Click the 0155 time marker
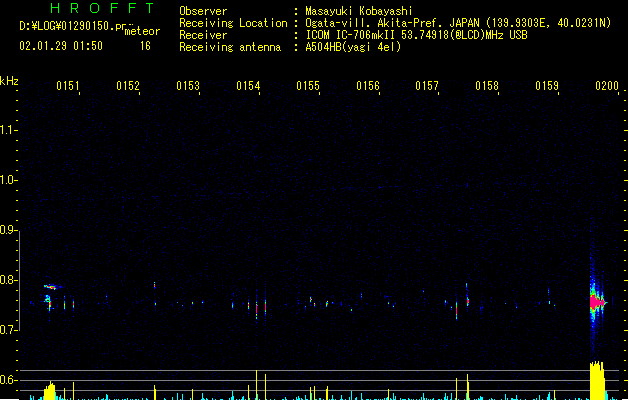Screen dimensions: 629x400 (308, 86)
